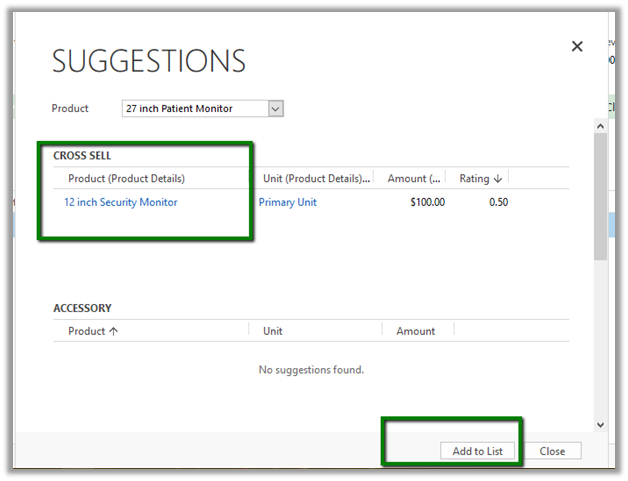Image resolution: width=628 pixels, height=481 pixels.
Task: Click the vertical scrollbar thumb
Action: (x=600, y=195)
